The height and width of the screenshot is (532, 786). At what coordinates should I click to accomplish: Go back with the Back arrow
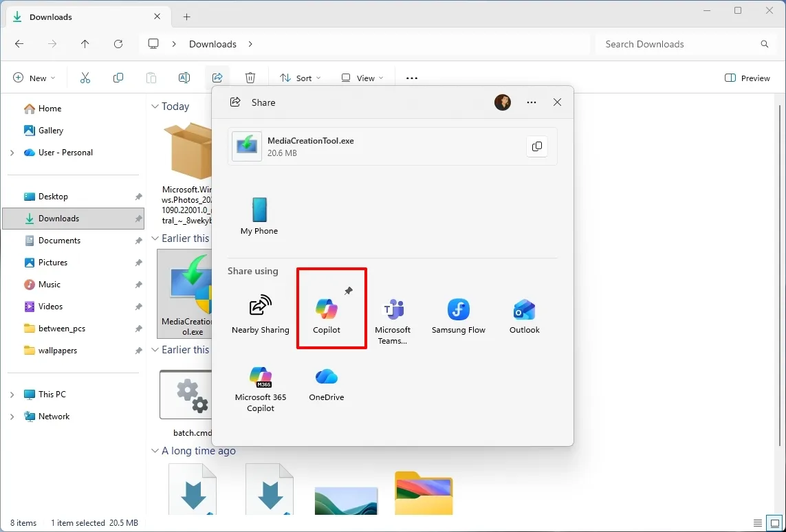[x=19, y=44]
